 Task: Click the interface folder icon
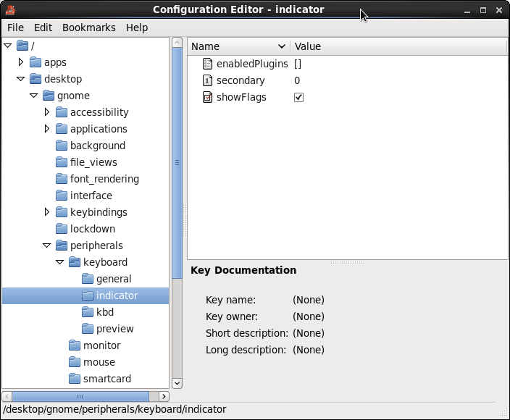click(62, 196)
